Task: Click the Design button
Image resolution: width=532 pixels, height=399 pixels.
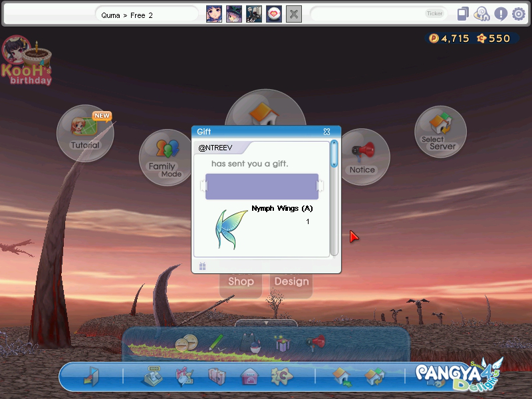Action: click(x=292, y=281)
